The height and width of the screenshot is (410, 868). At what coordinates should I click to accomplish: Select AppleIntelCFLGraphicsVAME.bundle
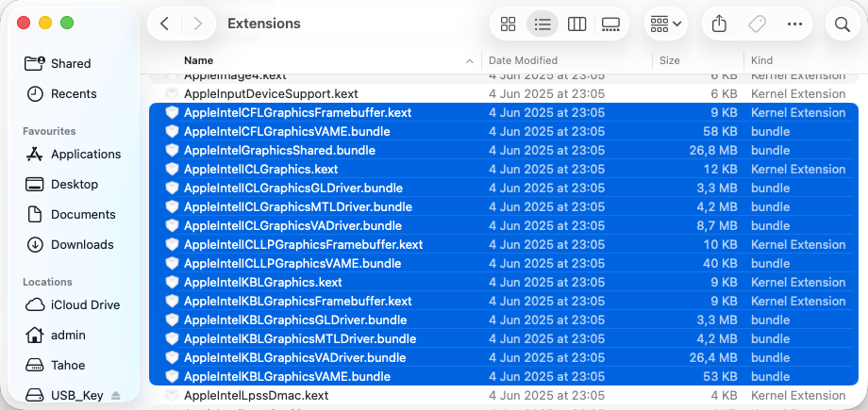504,132
